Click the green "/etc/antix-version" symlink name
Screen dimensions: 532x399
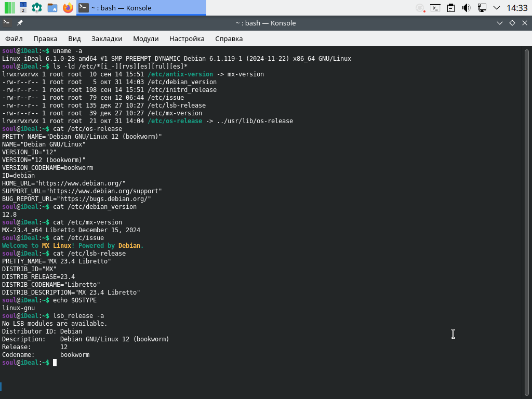(x=180, y=74)
